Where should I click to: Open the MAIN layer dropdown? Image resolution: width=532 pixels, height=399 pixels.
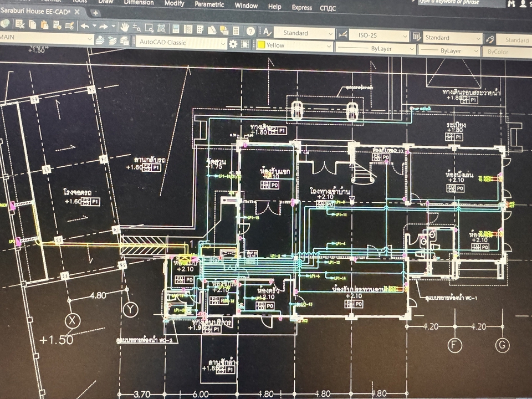pyautogui.click(x=46, y=38)
